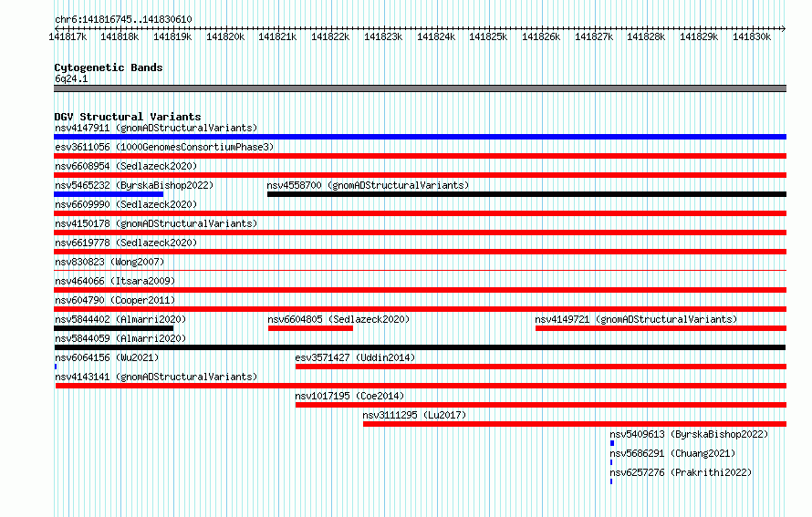This screenshot has height=517, width=812.
Task: Select nsv604790 (Cooper2011) label
Action: click(115, 300)
